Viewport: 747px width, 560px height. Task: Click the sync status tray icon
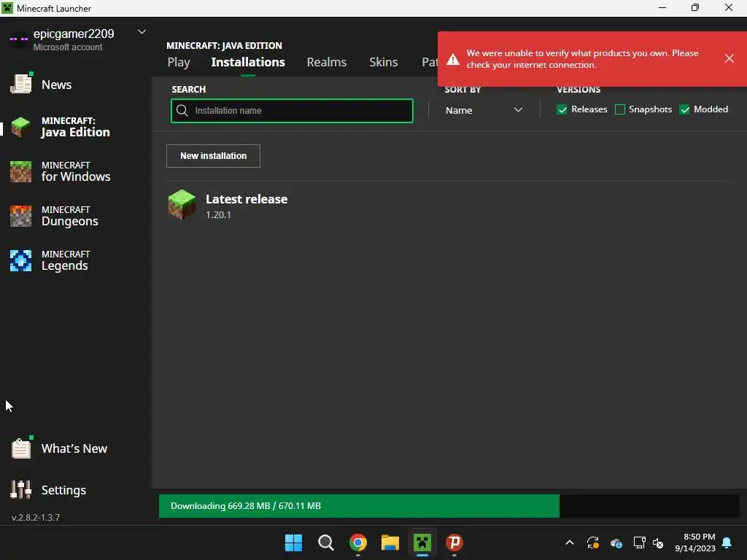click(x=592, y=542)
